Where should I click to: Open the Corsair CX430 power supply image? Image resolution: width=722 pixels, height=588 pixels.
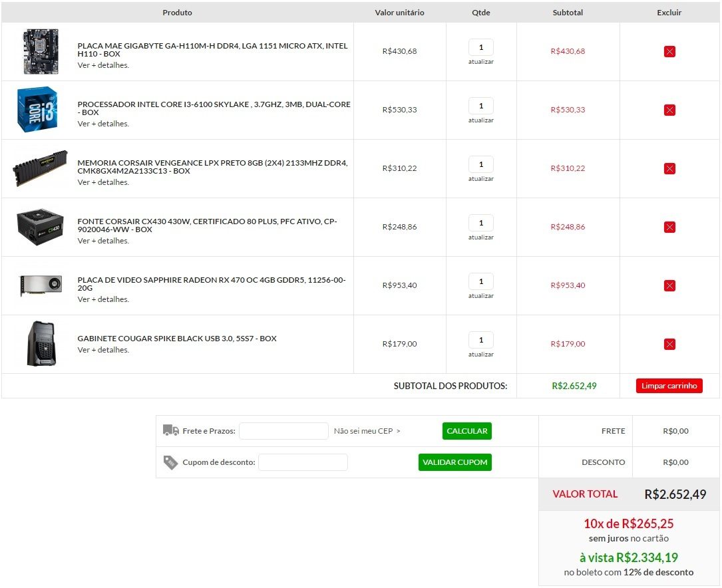point(40,227)
